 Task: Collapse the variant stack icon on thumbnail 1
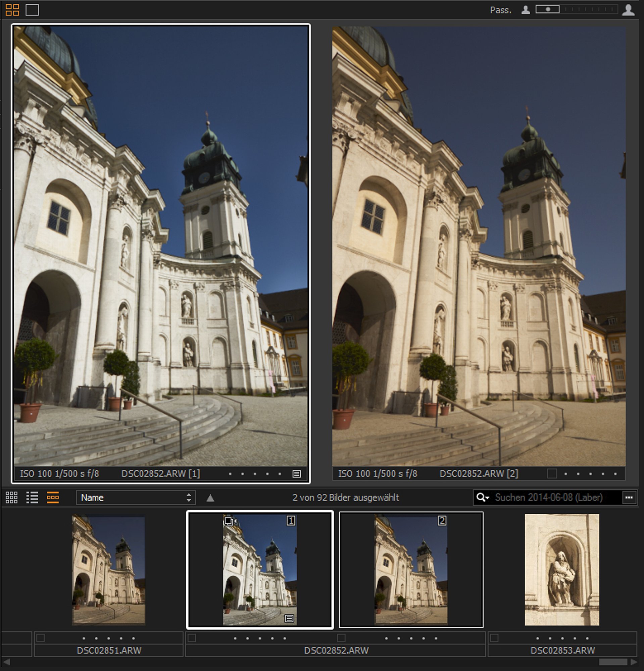pos(230,521)
